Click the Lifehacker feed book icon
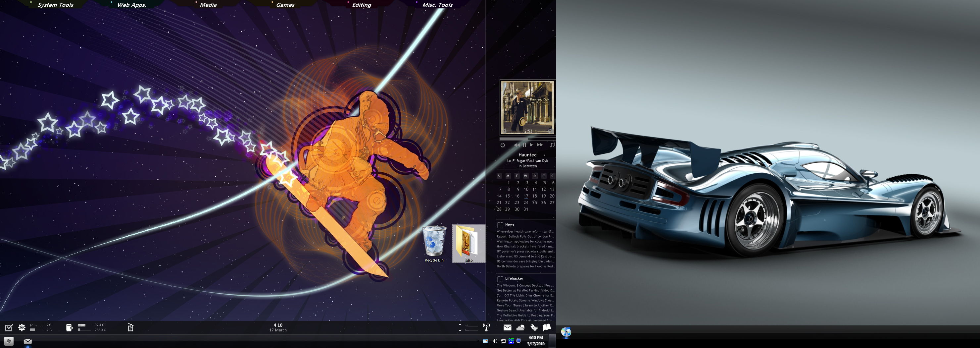This screenshot has width=980, height=348. pyautogui.click(x=500, y=279)
